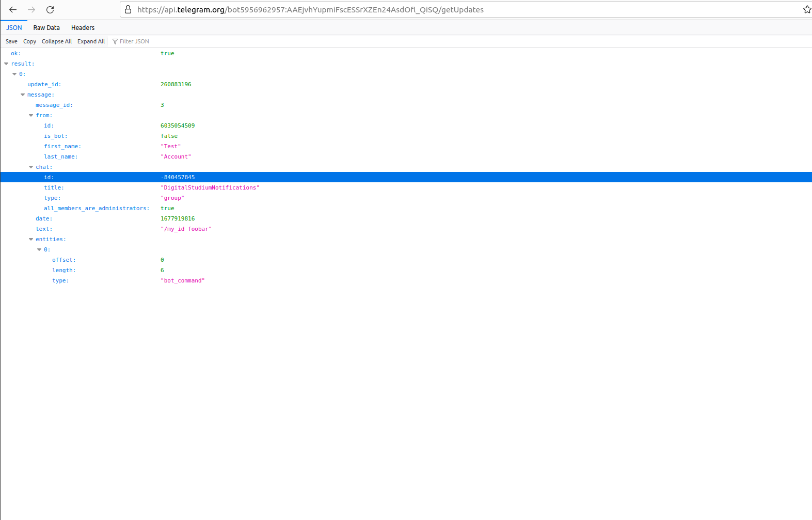Screen dimensions: 812x520
Task: Select the chat title row DigitalStudiumNotifications
Action: coord(210,188)
